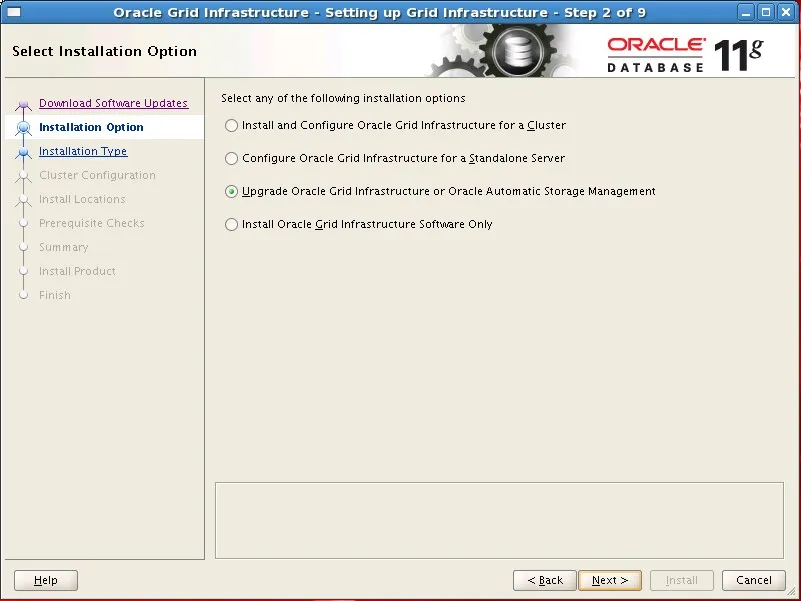Viewport: 801px width, 601px height.
Task: Click the Install Locations step text
Action: [x=82, y=199]
